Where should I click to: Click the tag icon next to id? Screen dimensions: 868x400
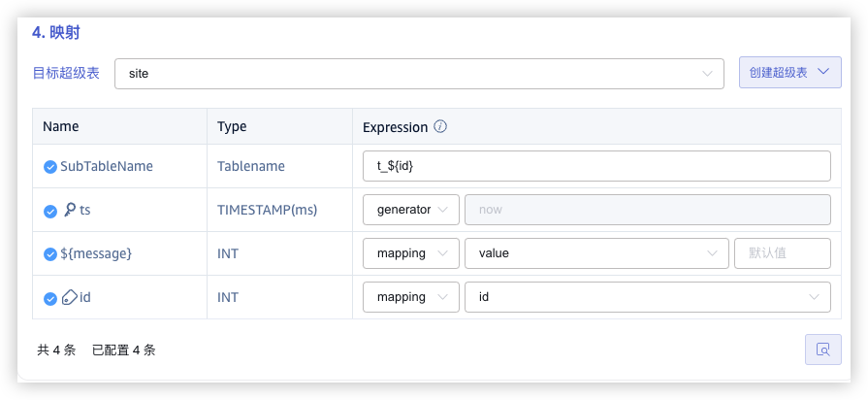click(69, 298)
